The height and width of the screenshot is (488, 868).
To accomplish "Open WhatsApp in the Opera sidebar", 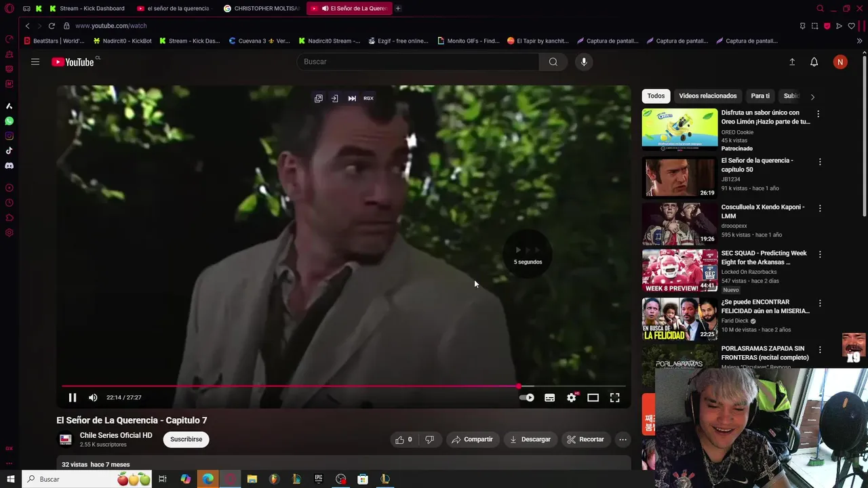I will (x=9, y=121).
